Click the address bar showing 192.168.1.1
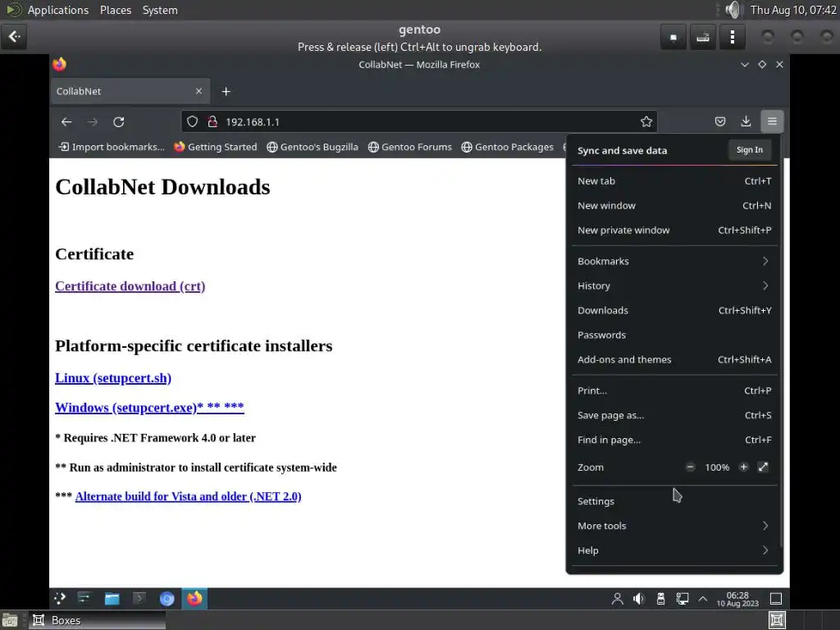Image resolution: width=840 pixels, height=630 pixels. (419, 122)
